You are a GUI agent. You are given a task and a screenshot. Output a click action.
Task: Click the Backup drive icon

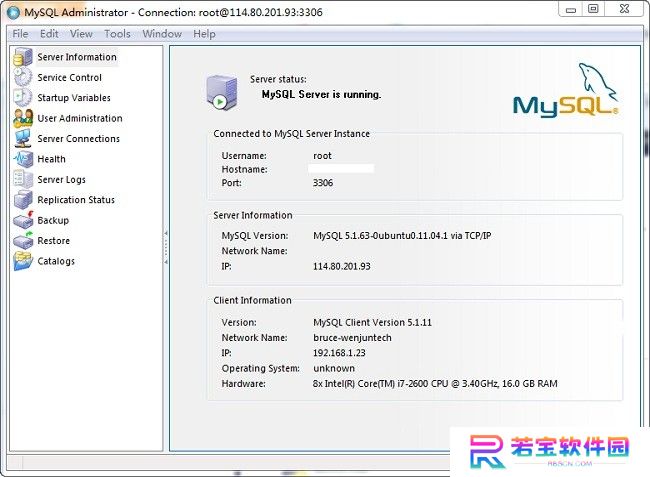[x=23, y=220]
